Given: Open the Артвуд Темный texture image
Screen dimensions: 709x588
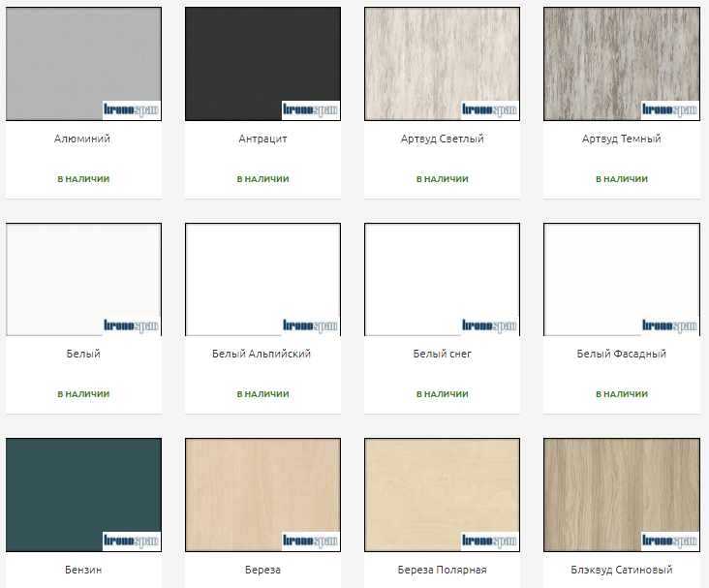Looking at the screenshot, I should tap(621, 58).
